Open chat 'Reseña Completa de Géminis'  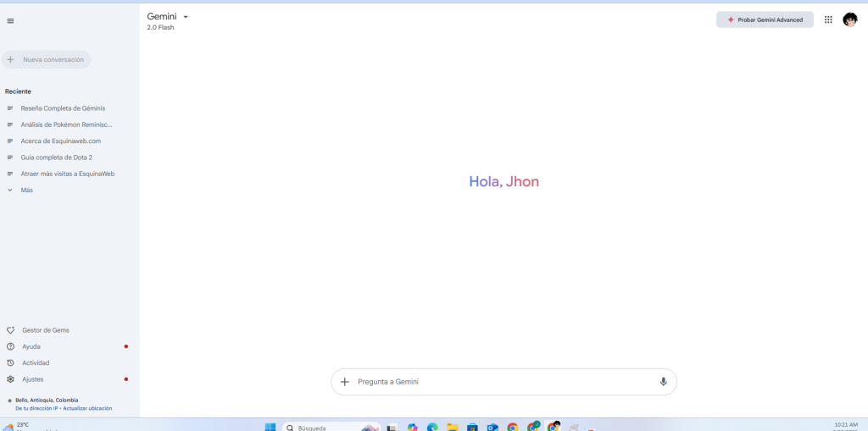(x=63, y=108)
